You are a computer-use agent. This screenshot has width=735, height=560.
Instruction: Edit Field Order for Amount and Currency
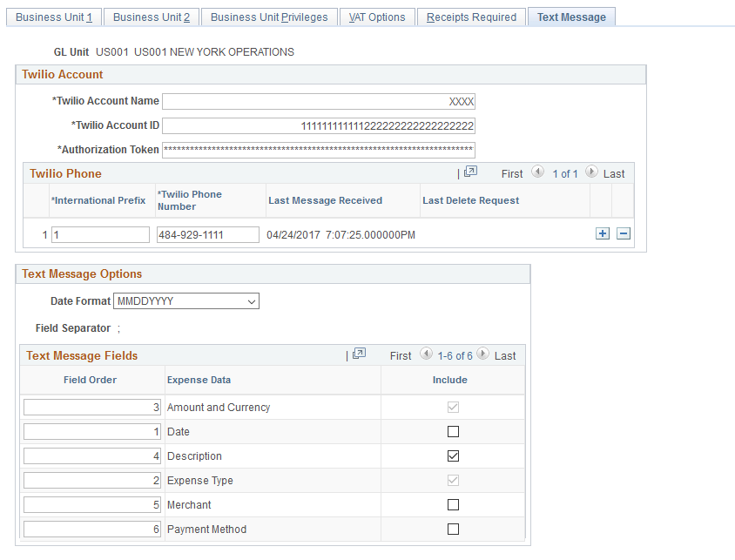click(92, 408)
